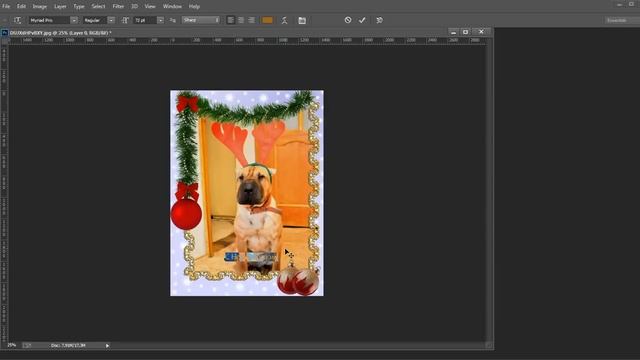Toggle the Character and Paragraph panels
This screenshot has width=640, height=360.
(302, 20)
